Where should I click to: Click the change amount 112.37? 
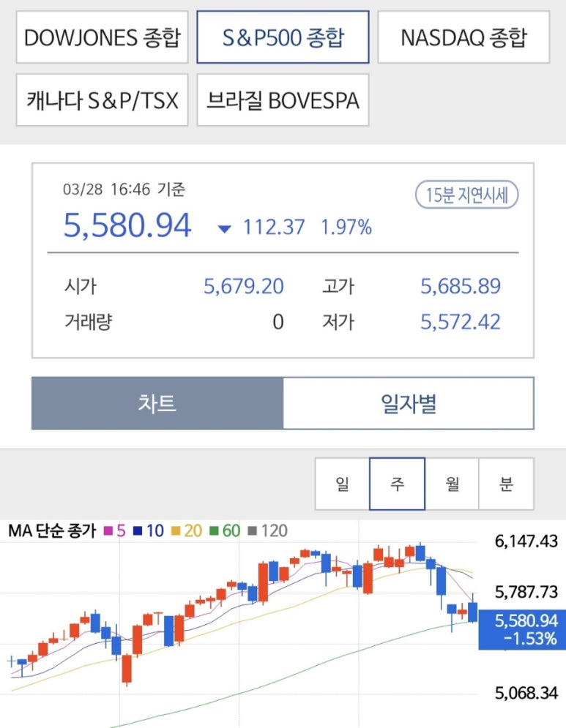click(274, 228)
